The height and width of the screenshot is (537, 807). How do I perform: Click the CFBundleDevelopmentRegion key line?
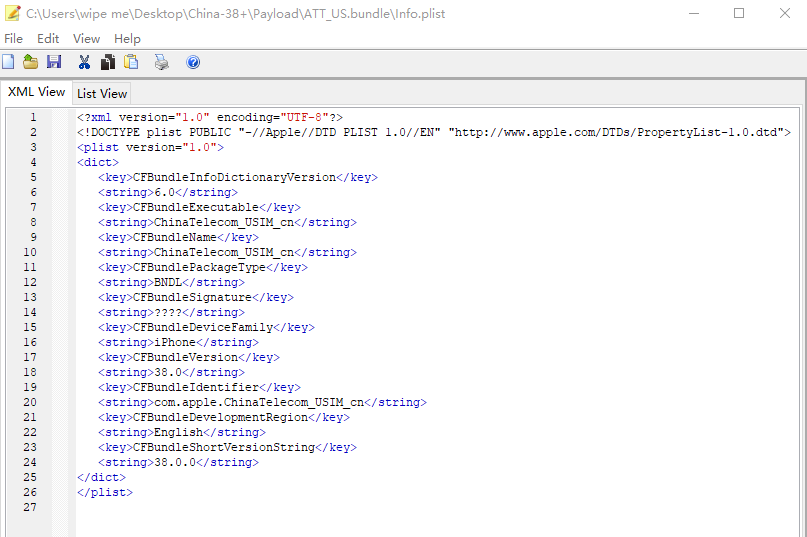coord(224,417)
